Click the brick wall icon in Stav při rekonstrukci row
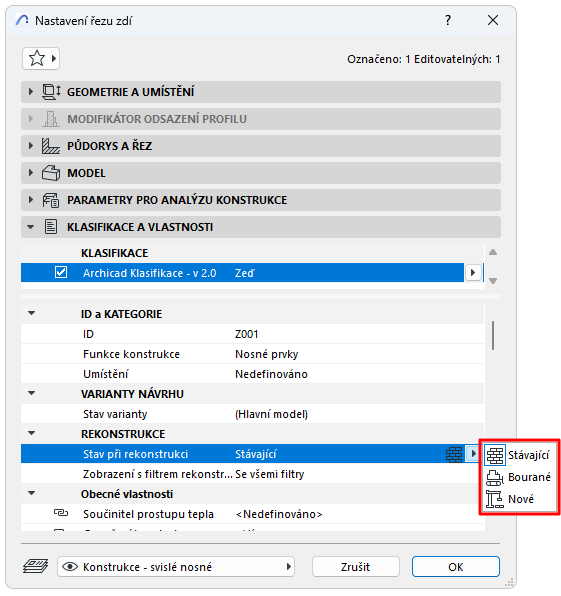 point(454,454)
